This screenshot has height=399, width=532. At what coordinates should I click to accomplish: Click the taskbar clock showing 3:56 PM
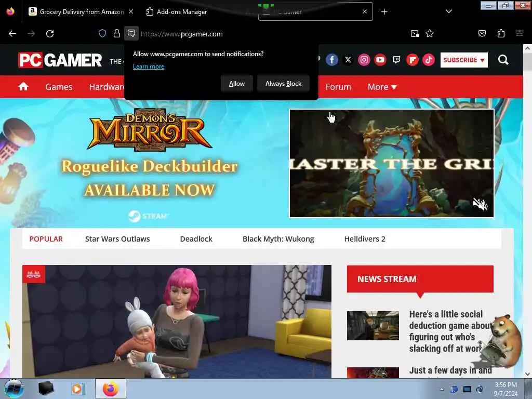pyautogui.click(x=506, y=389)
